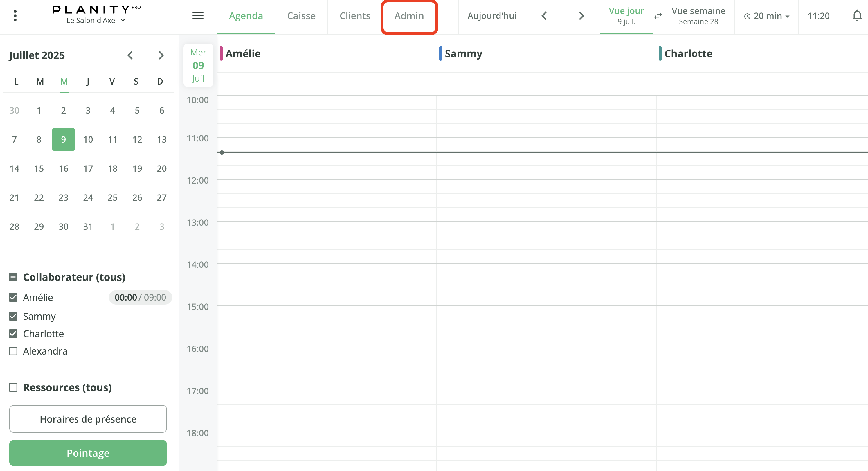This screenshot has height=471, width=868.
Task: Go to next month in mini calendar
Action: [161, 55]
